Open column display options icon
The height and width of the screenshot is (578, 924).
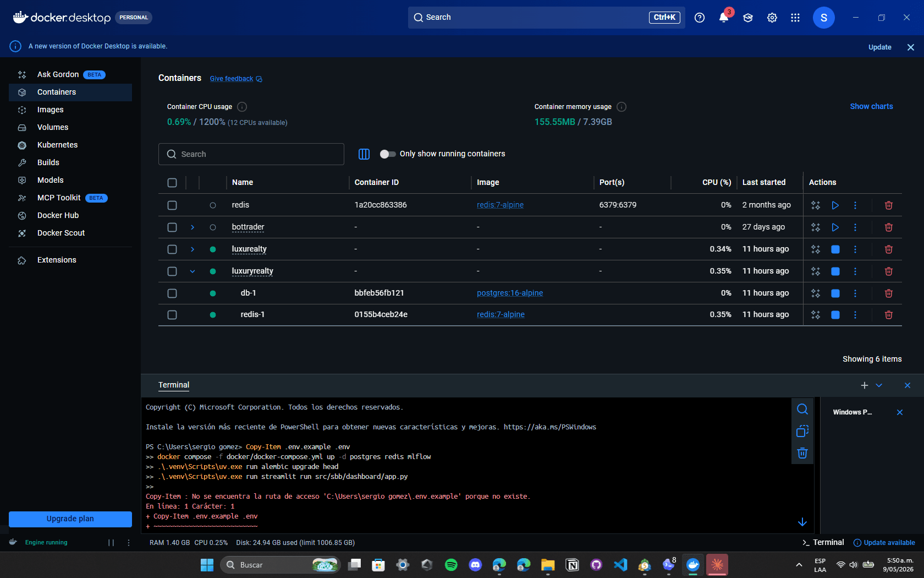point(364,154)
